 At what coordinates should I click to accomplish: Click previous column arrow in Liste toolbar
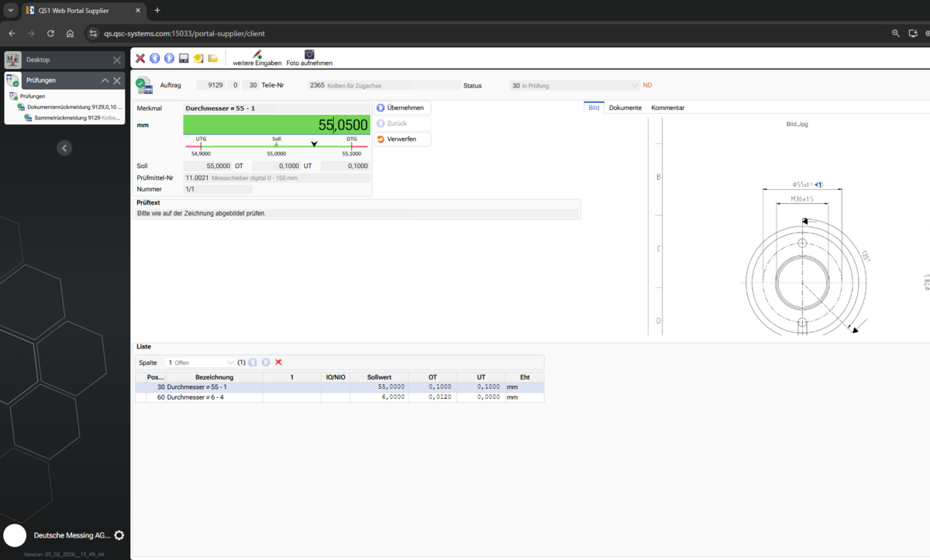(x=253, y=362)
